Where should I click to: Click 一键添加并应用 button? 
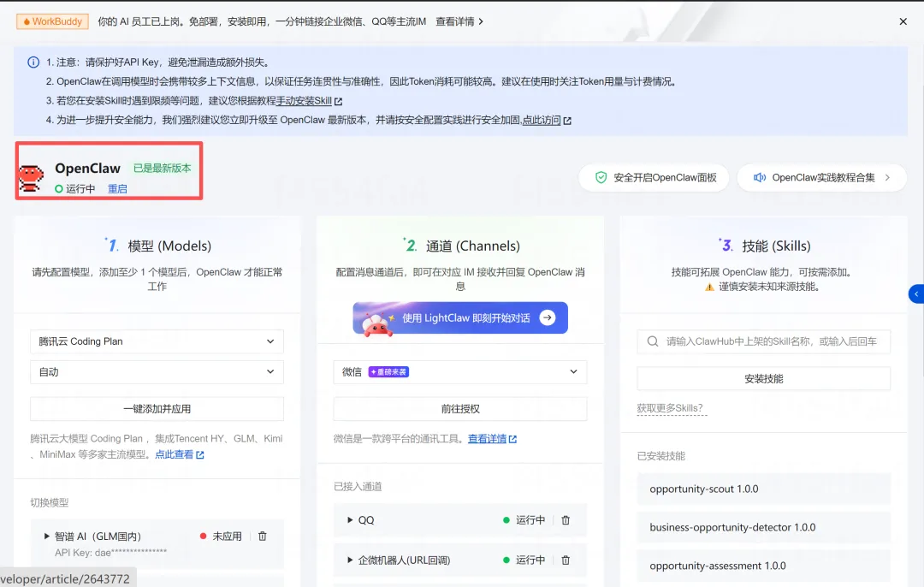coord(157,409)
